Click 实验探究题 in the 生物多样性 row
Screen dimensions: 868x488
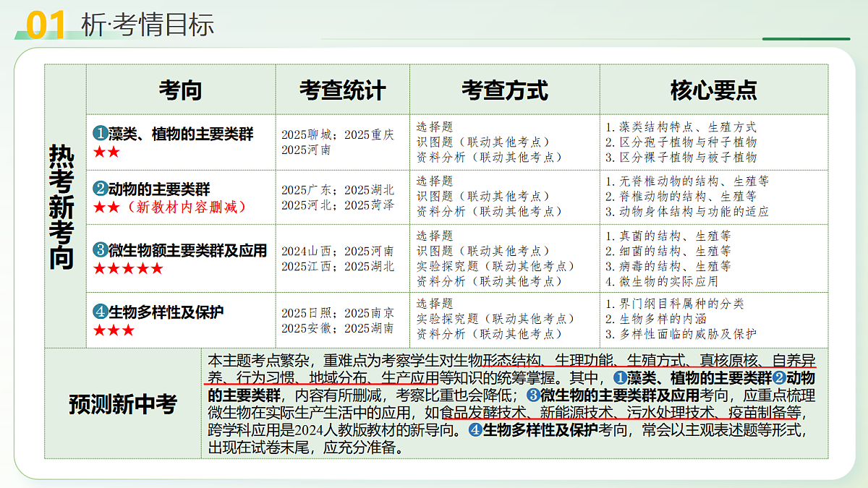[447, 319]
